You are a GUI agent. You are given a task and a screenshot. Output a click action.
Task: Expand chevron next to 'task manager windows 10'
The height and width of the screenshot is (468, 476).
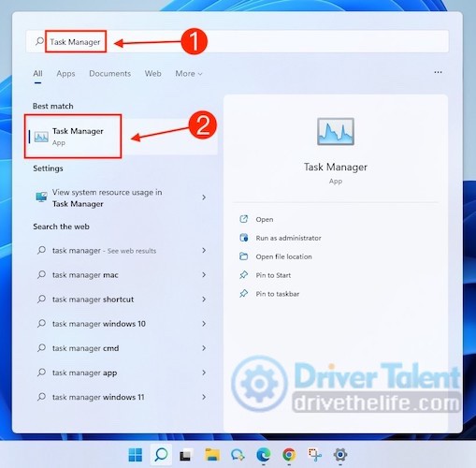204,324
